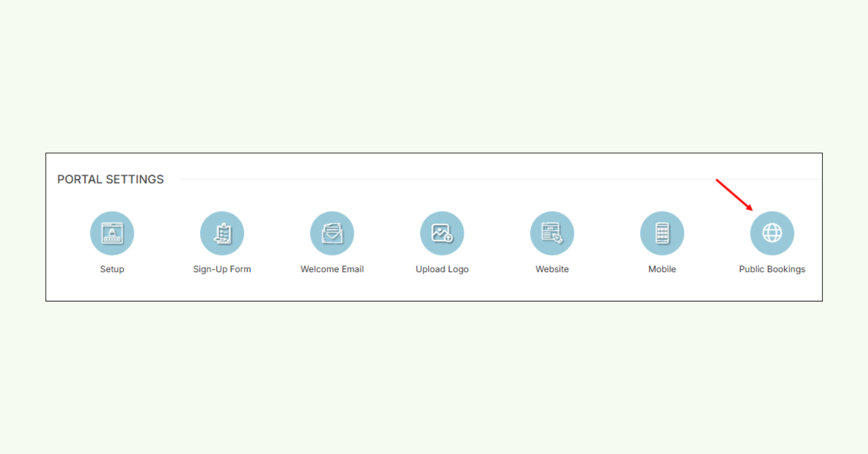Click the PORTAL SETTINGS heading
Image resolution: width=868 pixels, height=454 pixels.
110,179
